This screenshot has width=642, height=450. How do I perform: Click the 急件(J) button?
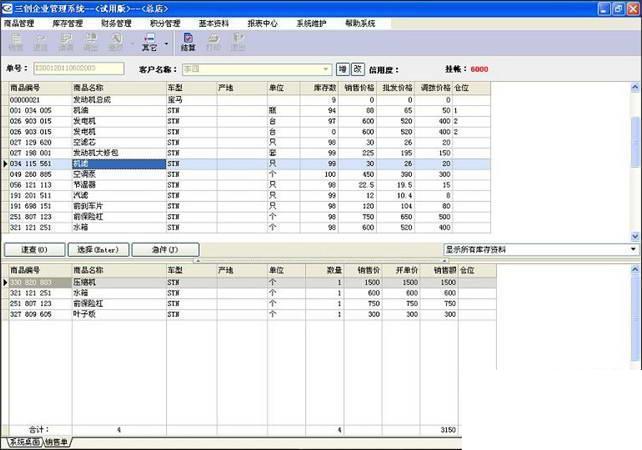click(165, 249)
